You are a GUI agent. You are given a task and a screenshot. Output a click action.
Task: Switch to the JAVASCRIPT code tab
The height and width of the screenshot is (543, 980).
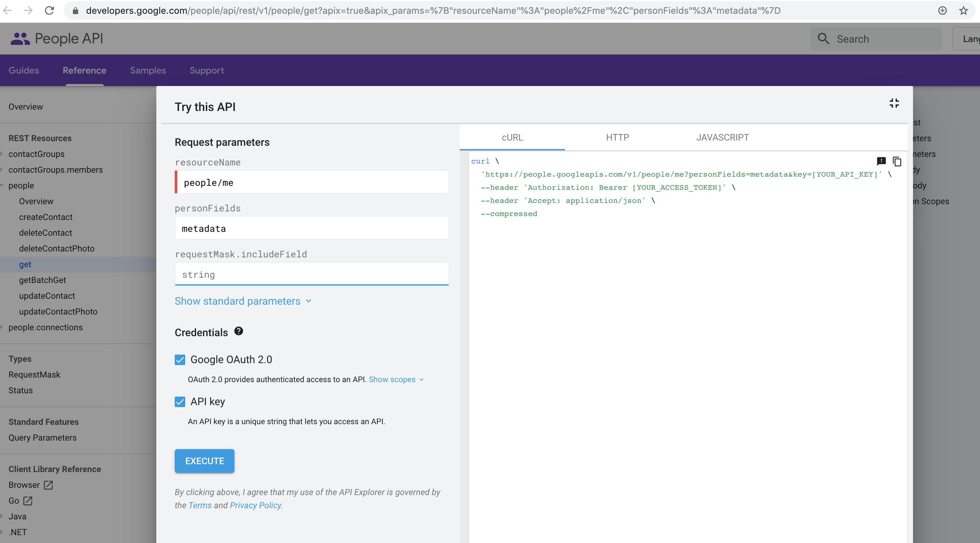722,138
